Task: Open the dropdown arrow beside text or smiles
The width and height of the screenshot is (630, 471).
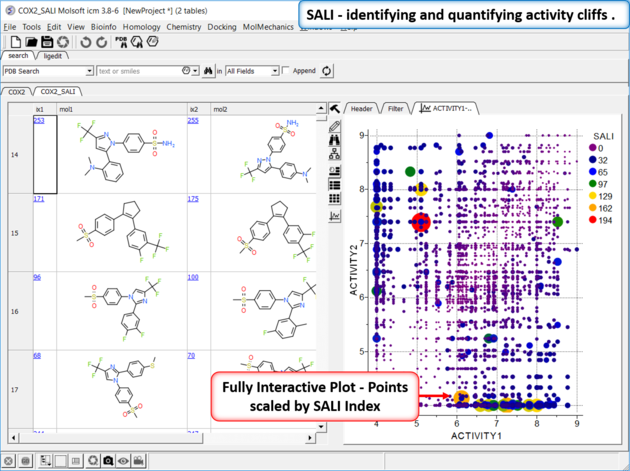Action: (x=195, y=71)
